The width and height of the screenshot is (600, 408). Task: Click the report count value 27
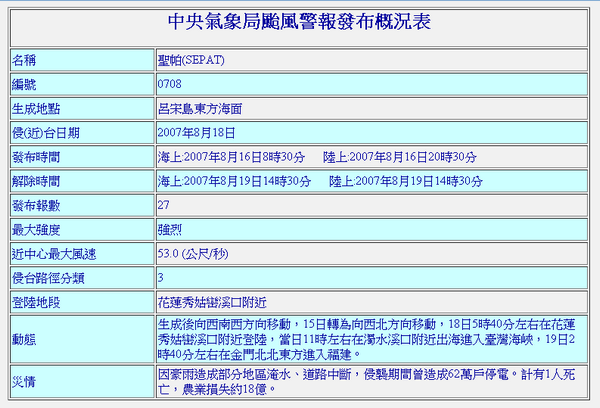[163, 205]
